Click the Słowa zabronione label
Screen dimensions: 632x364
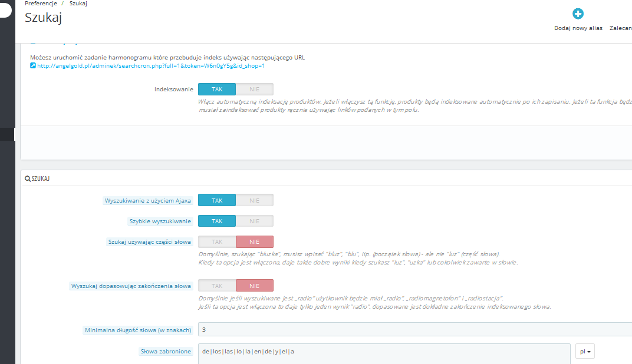click(x=166, y=351)
